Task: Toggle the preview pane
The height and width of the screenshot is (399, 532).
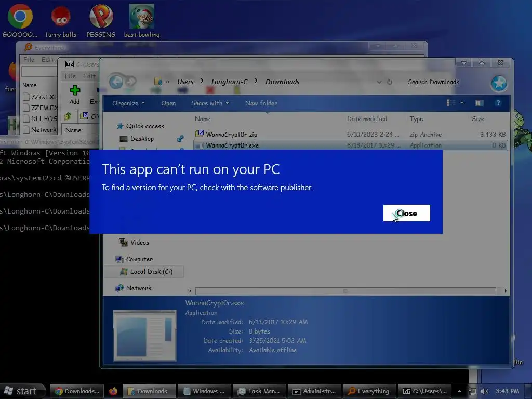Action: pyautogui.click(x=479, y=103)
